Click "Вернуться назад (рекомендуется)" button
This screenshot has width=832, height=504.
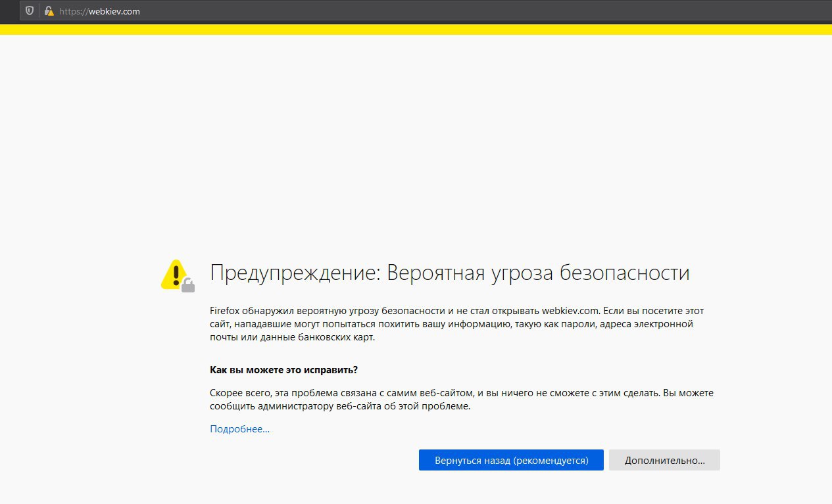(x=512, y=460)
